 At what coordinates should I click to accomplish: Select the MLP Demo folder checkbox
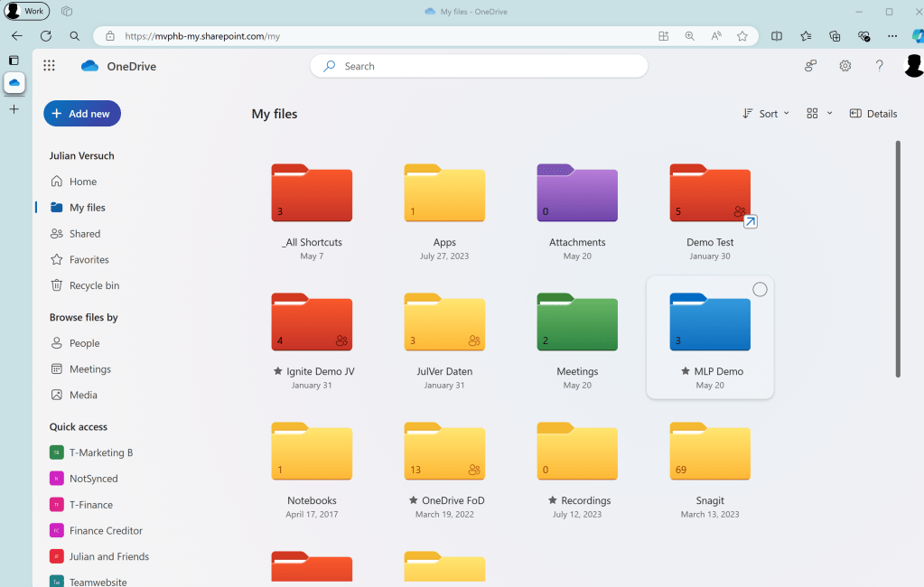pyautogui.click(x=760, y=289)
